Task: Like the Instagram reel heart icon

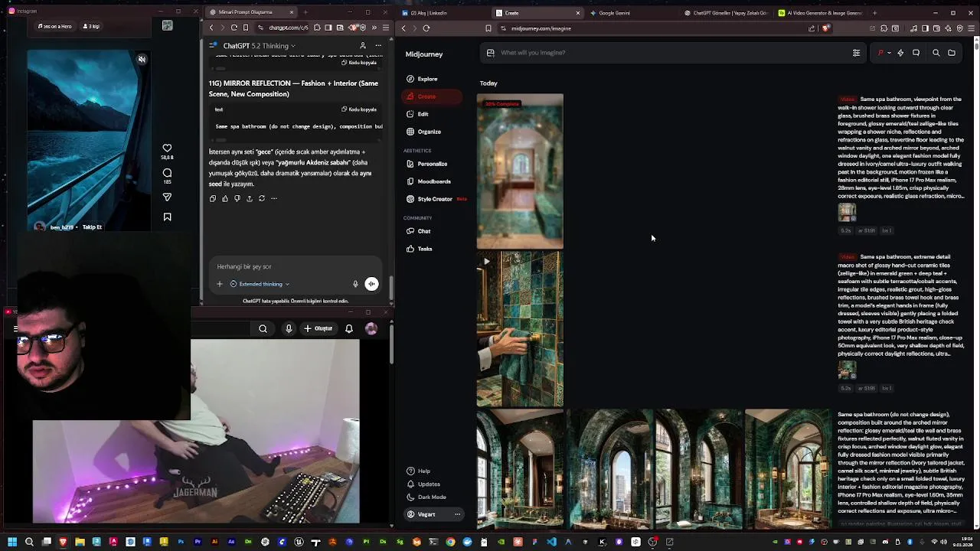Action: 167,148
